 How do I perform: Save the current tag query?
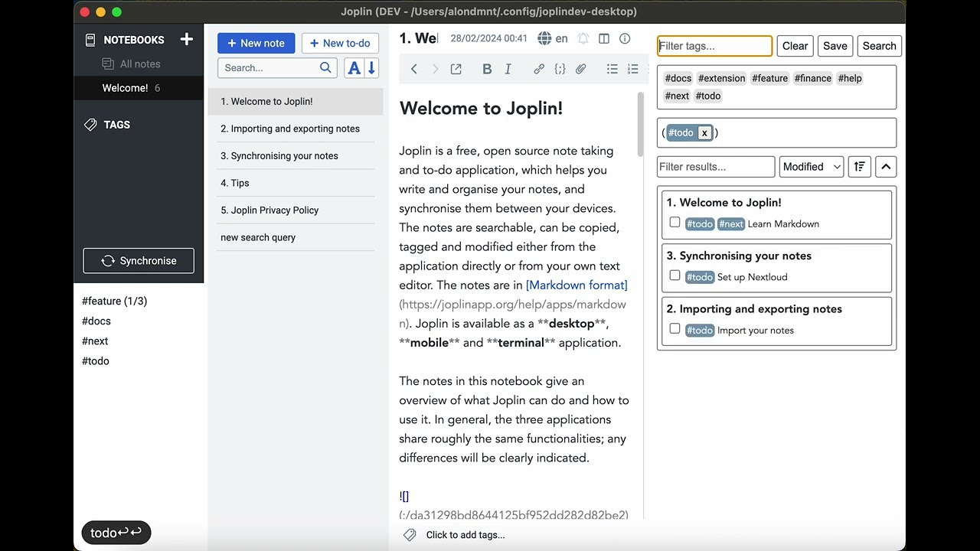pos(835,46)
